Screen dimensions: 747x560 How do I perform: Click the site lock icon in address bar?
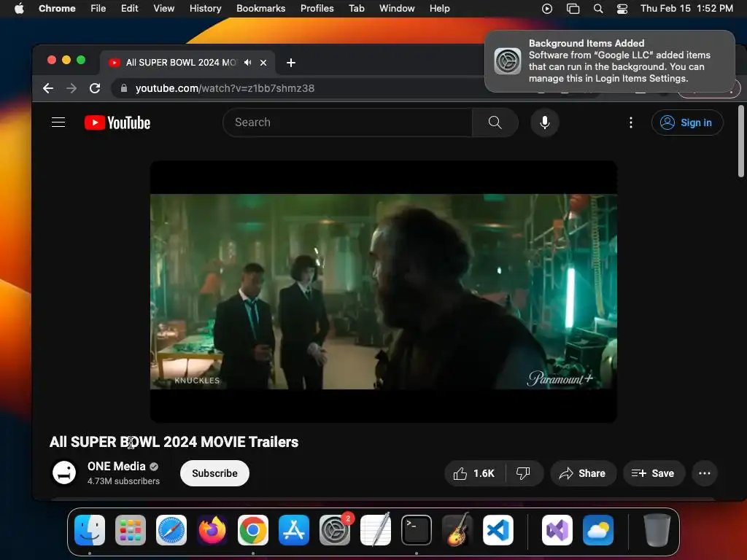pos(124,88)
